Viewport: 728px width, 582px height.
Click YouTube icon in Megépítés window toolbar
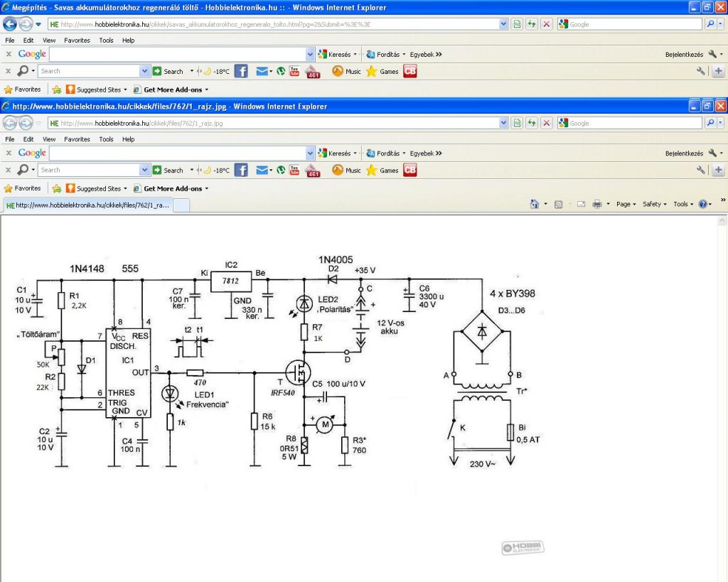294,71
